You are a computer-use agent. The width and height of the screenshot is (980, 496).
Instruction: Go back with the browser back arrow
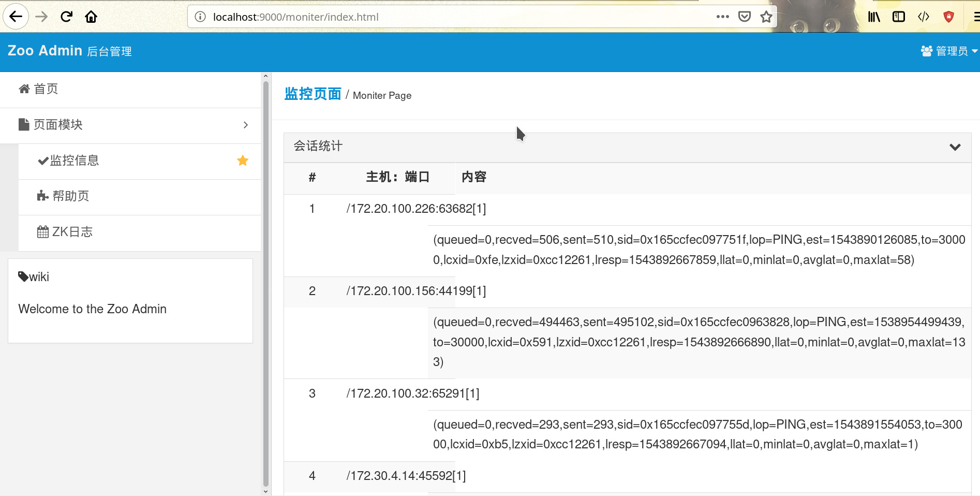click(16, 17)
